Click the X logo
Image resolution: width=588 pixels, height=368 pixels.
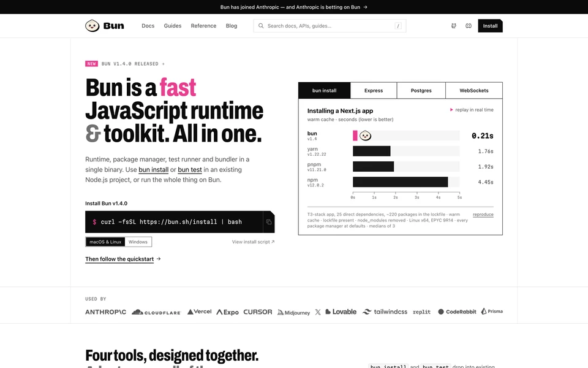pyautogui.click(x=318, y=312)
